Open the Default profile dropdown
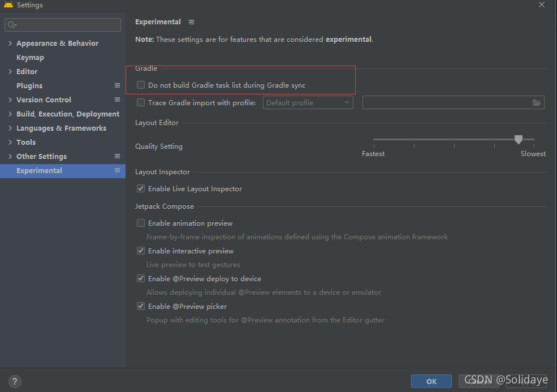The width and height of the screenshot is (557, 392). tap(308, 103)
